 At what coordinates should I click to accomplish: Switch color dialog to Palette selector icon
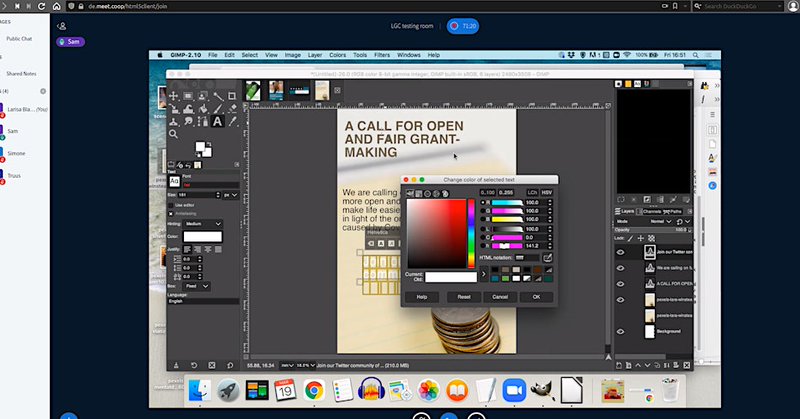pyautogui.click(x=445, y=194)
